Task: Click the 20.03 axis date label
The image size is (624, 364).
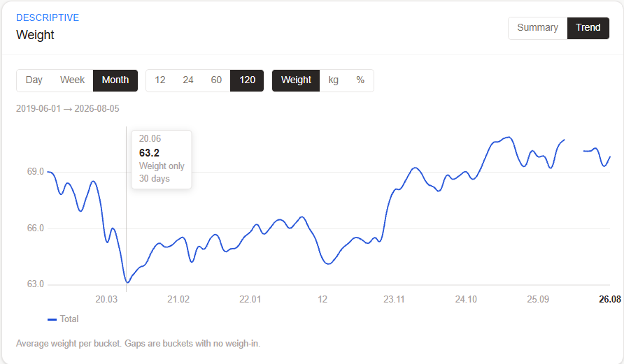Action: click(106, 299)
